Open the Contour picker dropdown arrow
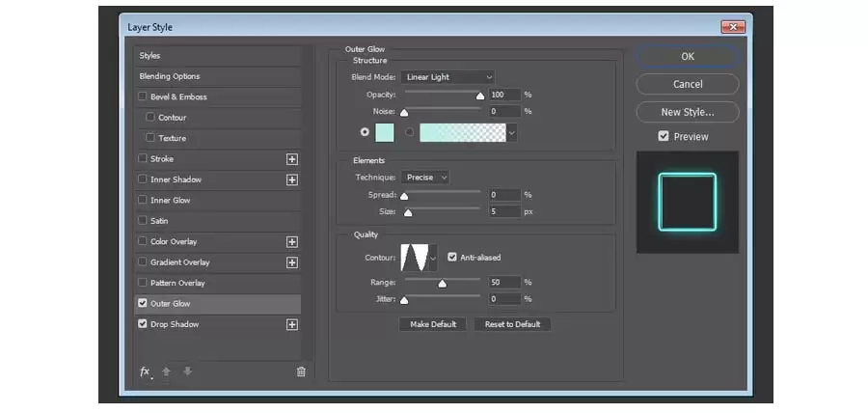The width and height of the screenshot is (868, 413). (x=433, y=258)
